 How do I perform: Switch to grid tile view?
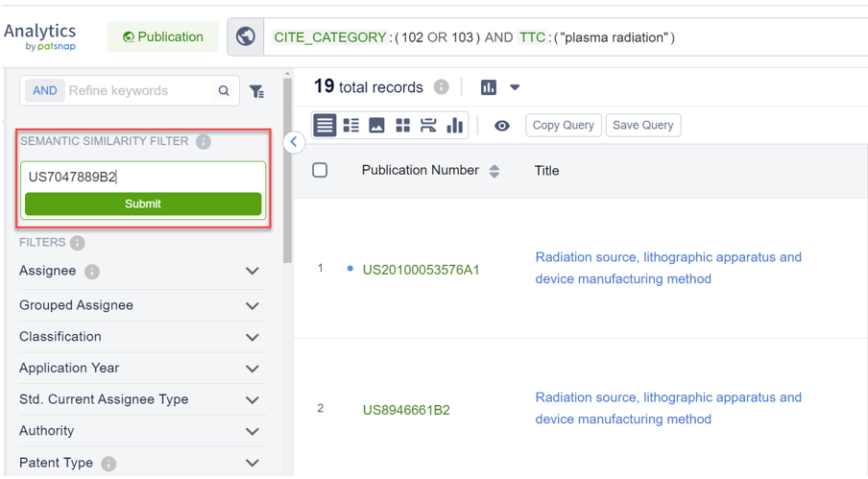coord(402,126)
